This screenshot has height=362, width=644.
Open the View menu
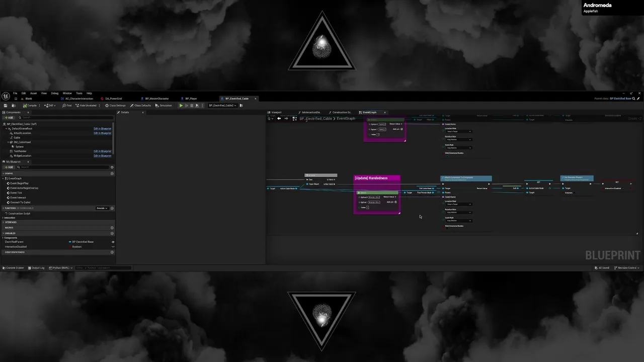point(44,93)
